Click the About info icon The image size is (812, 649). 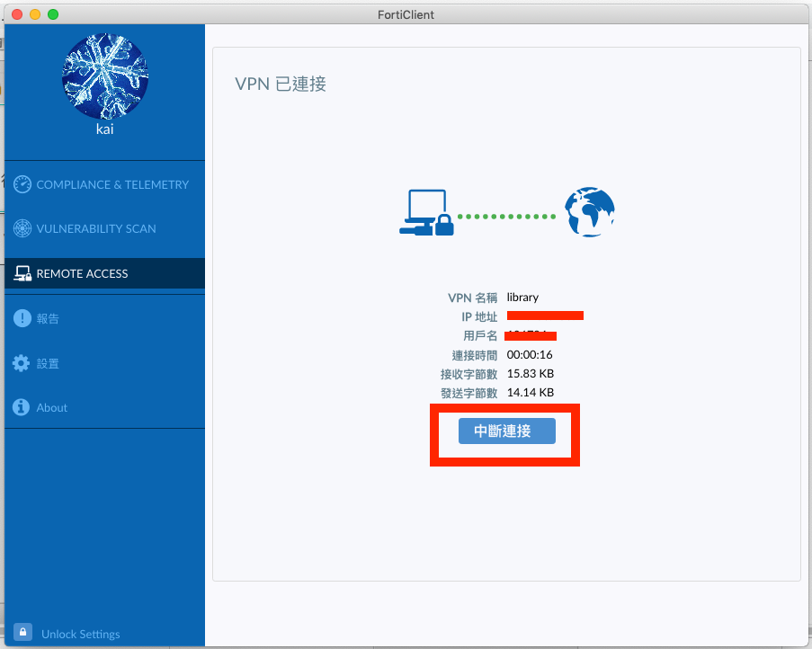click(x=22, y=407)
